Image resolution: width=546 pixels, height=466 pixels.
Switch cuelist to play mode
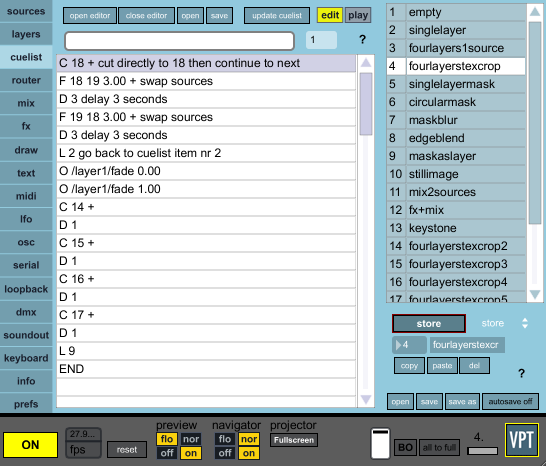point(358,15)
